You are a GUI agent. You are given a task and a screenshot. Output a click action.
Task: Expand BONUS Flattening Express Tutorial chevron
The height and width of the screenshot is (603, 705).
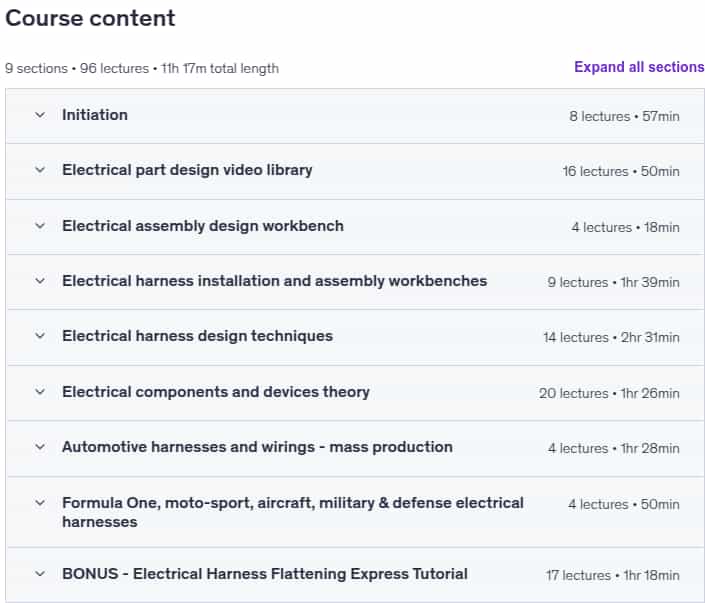click(x=40, y=574)
